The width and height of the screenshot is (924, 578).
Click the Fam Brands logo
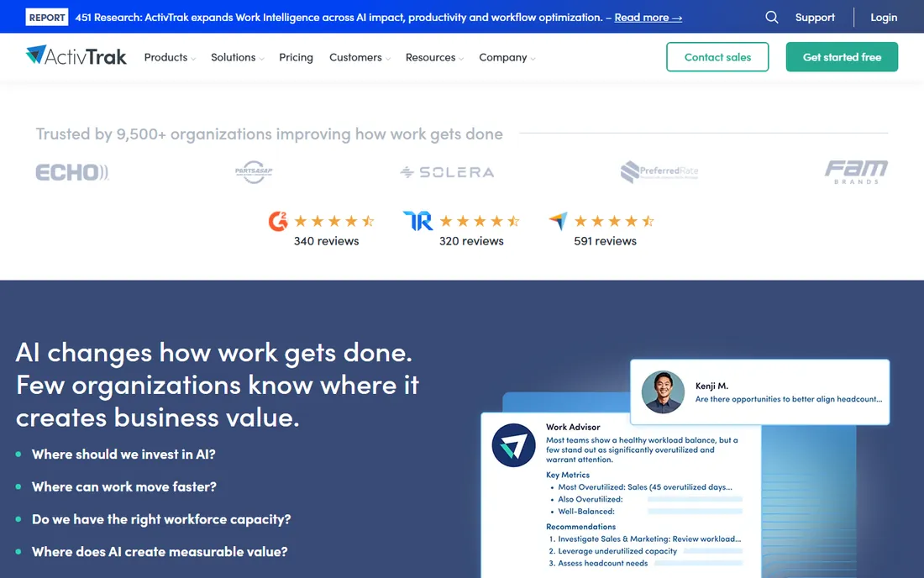[x=856, y=172]
